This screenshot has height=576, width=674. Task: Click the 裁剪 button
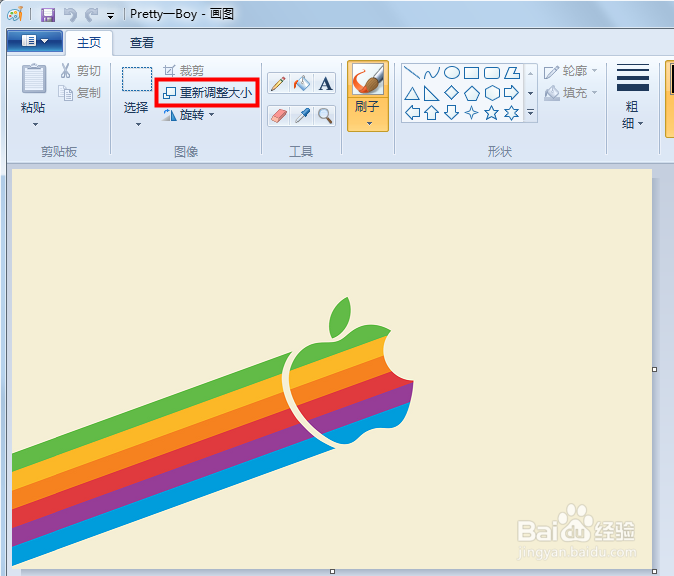(184, 70)
